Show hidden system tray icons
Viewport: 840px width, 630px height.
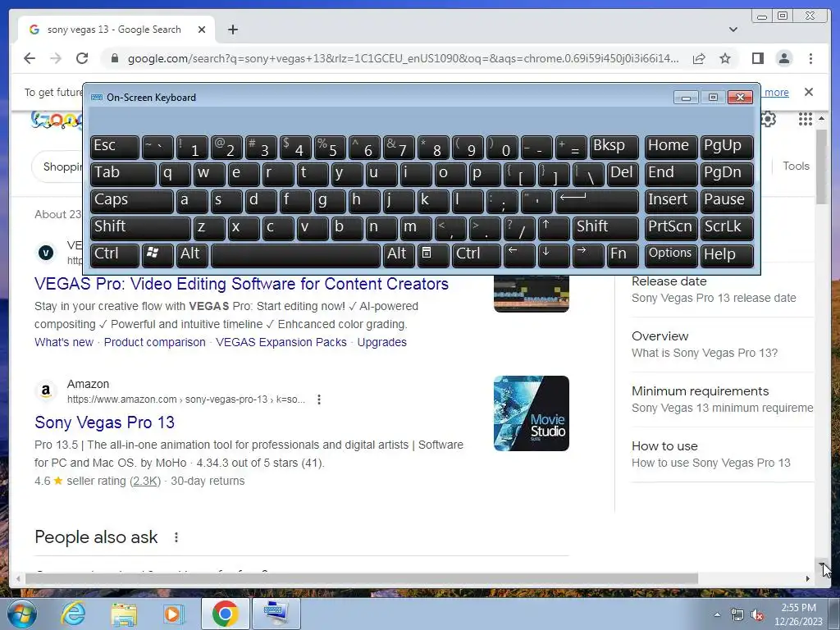(717, 615)
